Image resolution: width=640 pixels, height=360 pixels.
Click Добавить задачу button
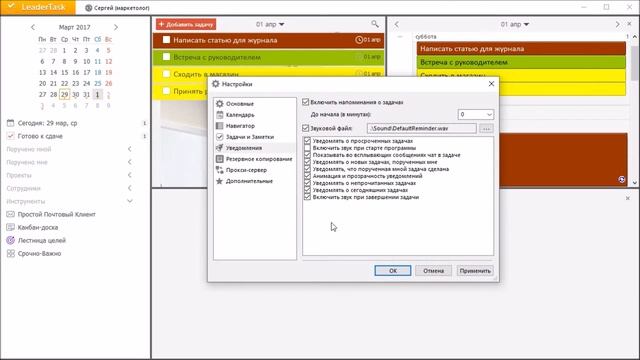(x=186, y=24)
